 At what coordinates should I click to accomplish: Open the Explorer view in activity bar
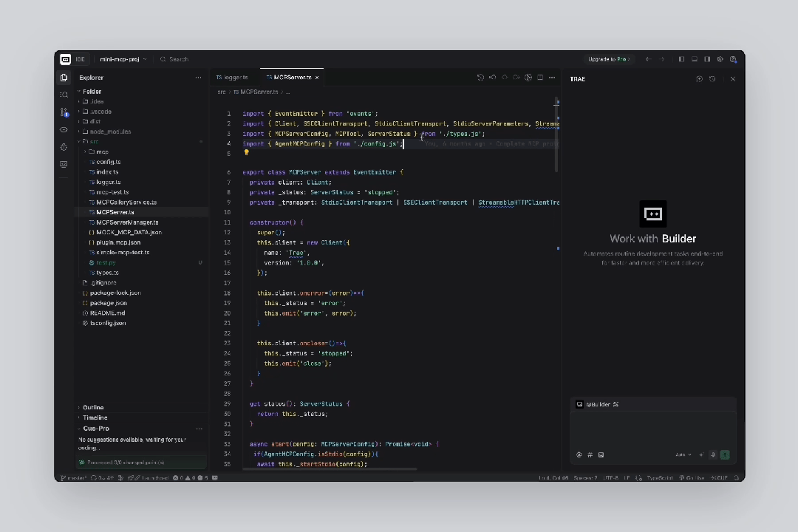click(64, 78)
